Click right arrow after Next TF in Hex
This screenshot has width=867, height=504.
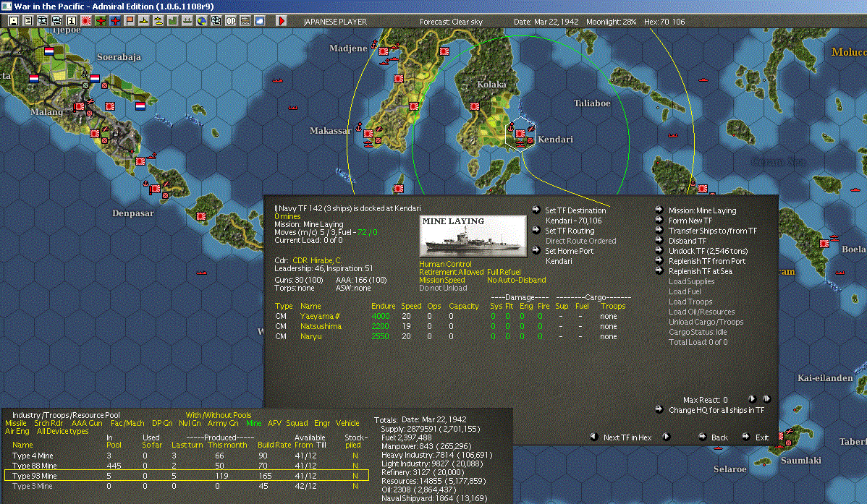[666, 437]
